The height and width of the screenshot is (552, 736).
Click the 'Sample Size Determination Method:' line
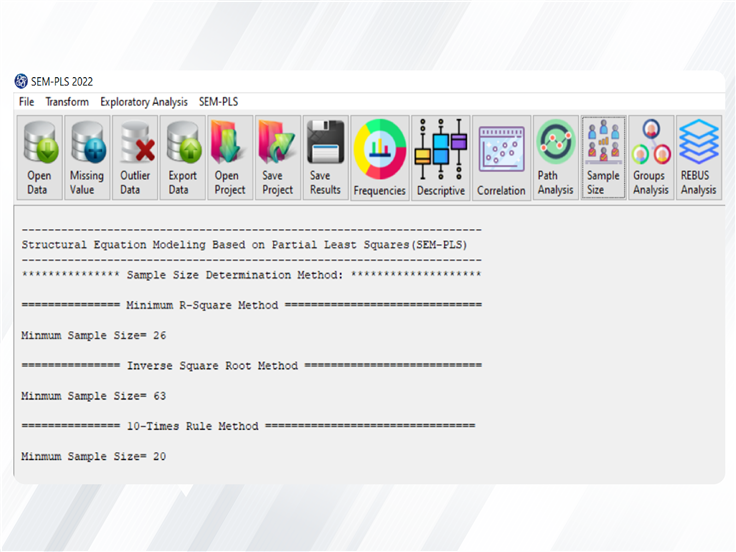(235, 275)
